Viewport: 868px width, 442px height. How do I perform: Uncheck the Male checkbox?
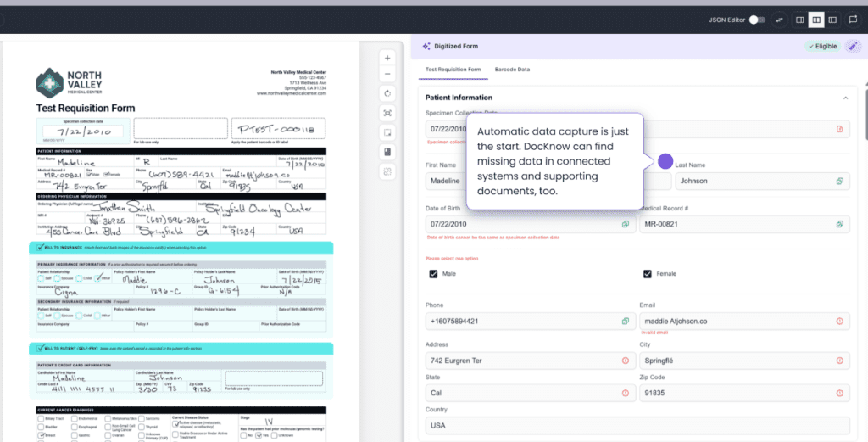coord(434,274)
